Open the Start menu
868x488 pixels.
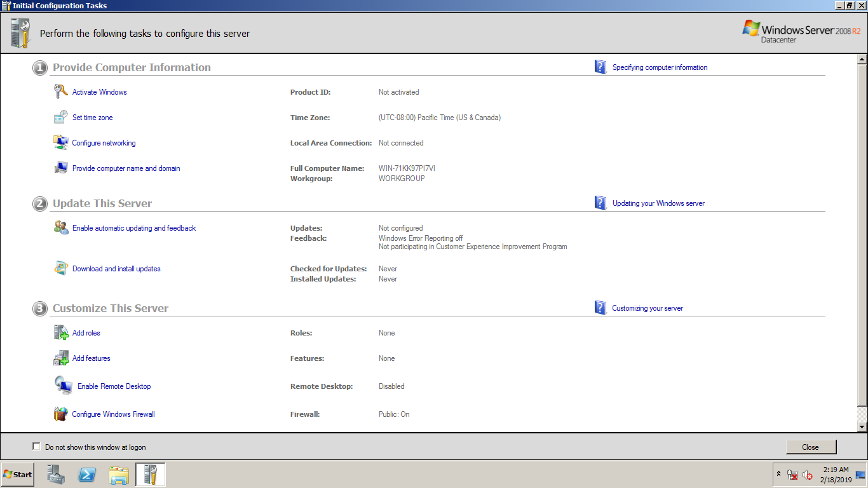(x=18, y=475)
